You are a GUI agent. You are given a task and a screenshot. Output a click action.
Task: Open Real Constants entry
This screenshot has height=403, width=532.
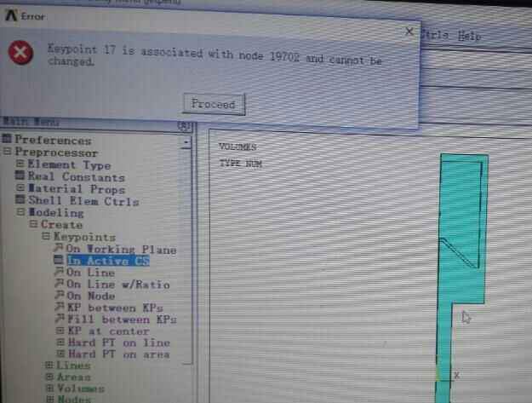click(77, 177)
